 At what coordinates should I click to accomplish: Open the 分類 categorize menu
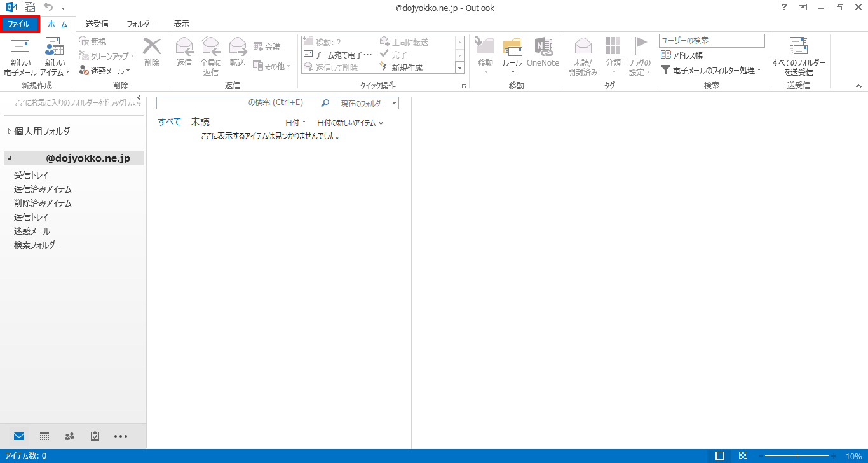(x=613, y=57)
